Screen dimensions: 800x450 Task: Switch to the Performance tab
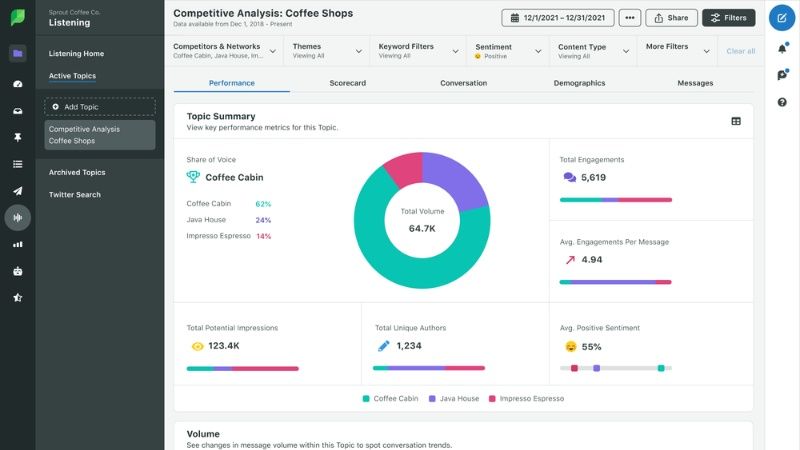coord(232,83)
